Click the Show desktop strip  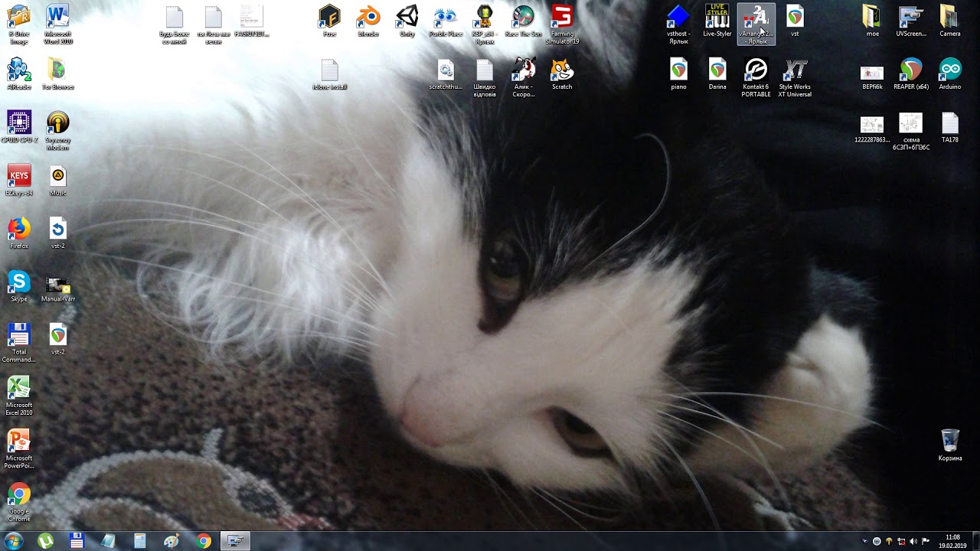[975, 541]
